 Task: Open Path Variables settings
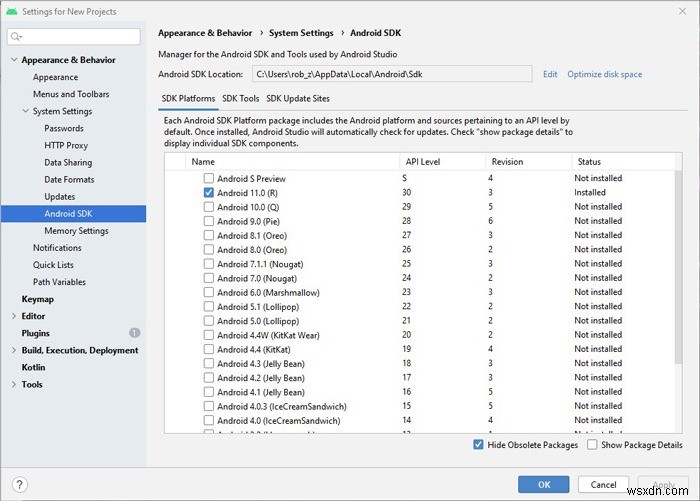59,282
